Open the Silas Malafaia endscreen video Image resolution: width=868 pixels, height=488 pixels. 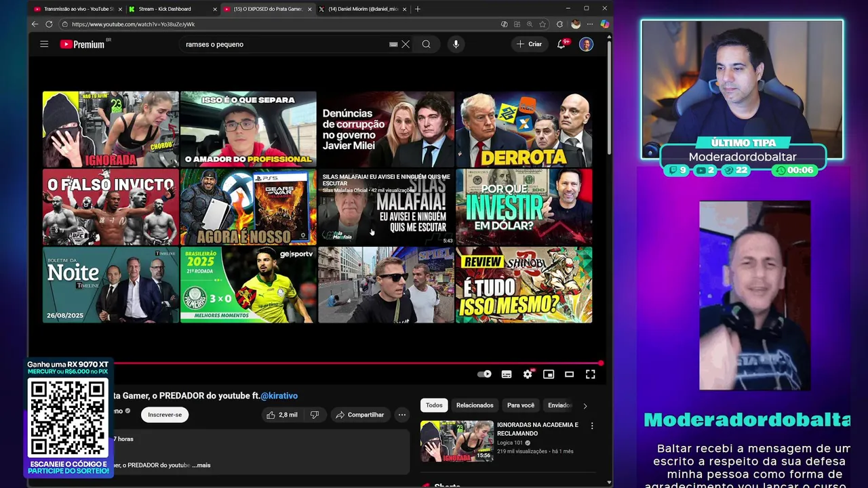tap(386, 207)
